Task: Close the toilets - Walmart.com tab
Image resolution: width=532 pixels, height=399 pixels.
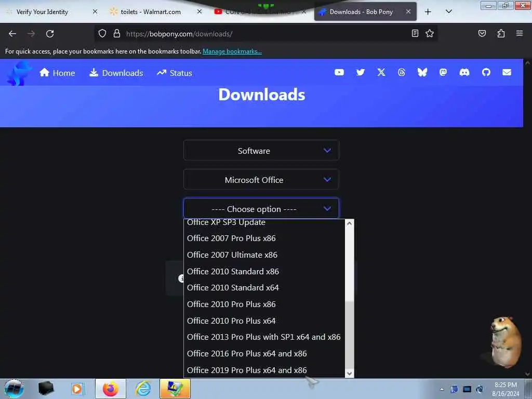Action: (199, 11)
